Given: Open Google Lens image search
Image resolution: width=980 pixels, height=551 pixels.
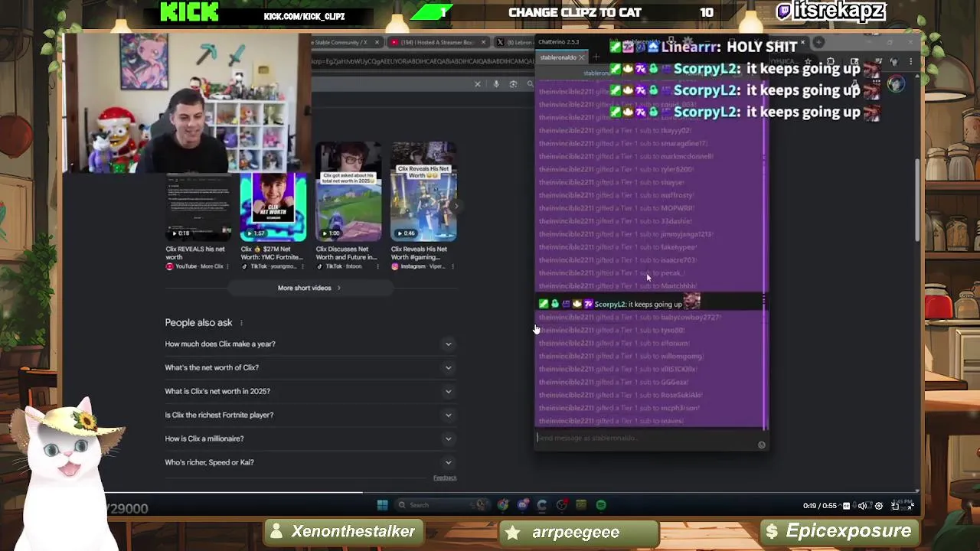Looking at the screenshot, I should coord(513,83).
